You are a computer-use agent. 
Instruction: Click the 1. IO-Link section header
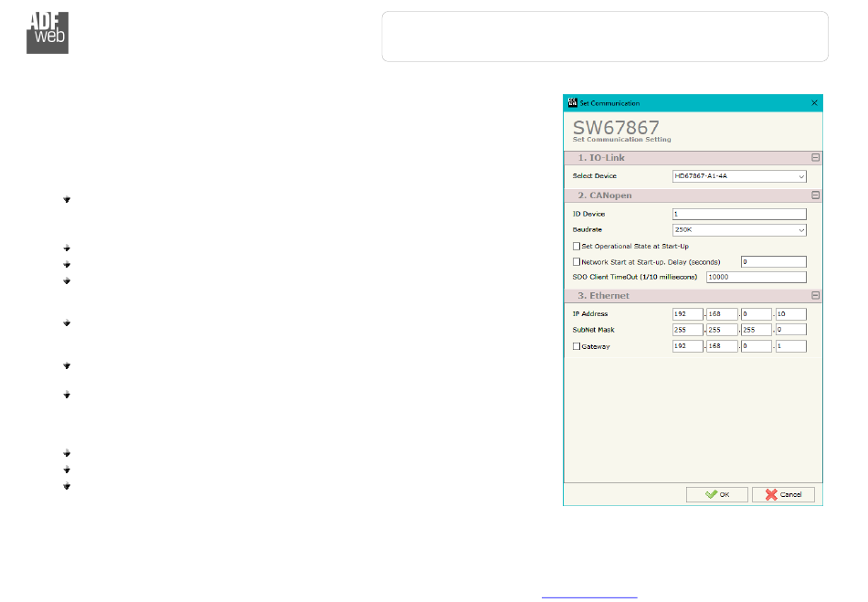pos(693,158)
